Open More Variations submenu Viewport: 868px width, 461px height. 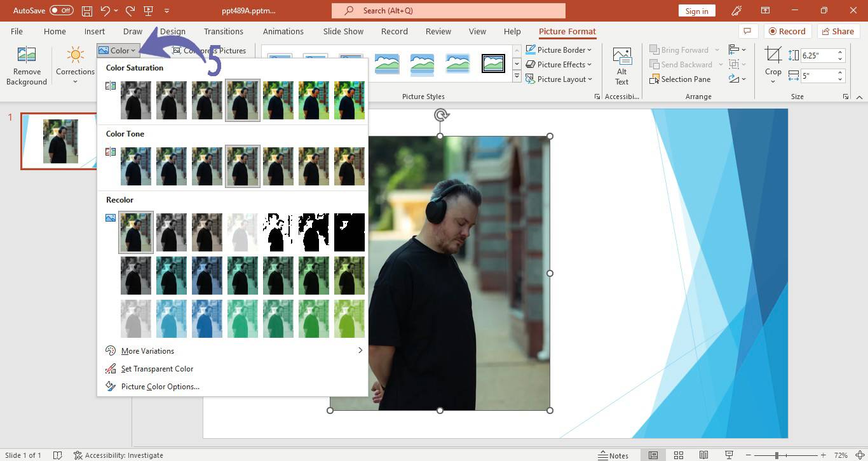pyautogui.click(x=233, y=351)
